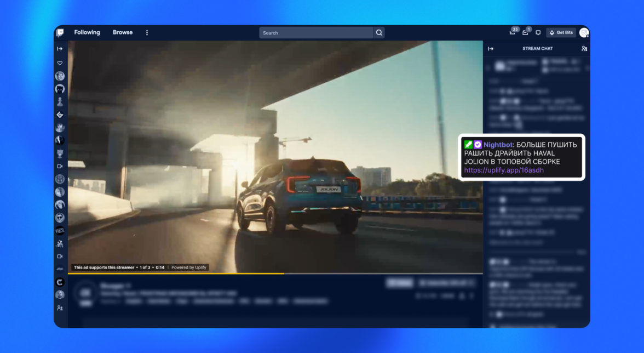The height and width of the screenshot is (353, 644).
Task: Open the GitHub cat avatar channel in sidebar
Action: point(60,89)
